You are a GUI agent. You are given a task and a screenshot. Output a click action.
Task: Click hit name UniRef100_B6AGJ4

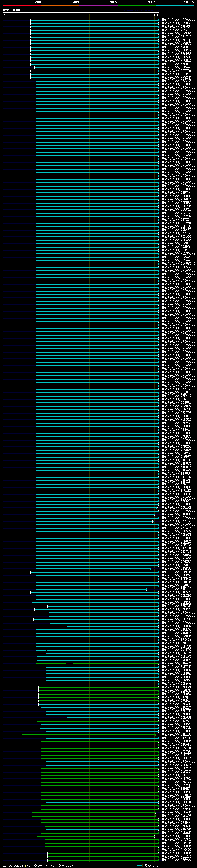click(177, 585)
